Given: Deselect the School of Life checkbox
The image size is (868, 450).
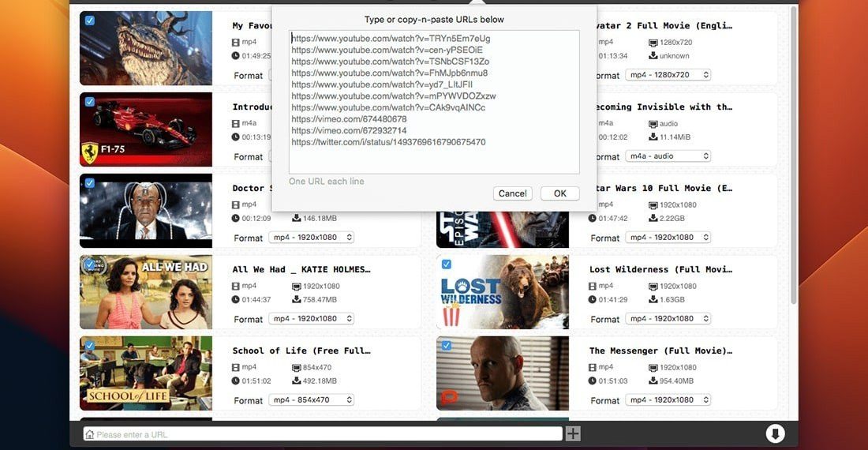Looking at the screenshot, I should click(x=90, y=346).
